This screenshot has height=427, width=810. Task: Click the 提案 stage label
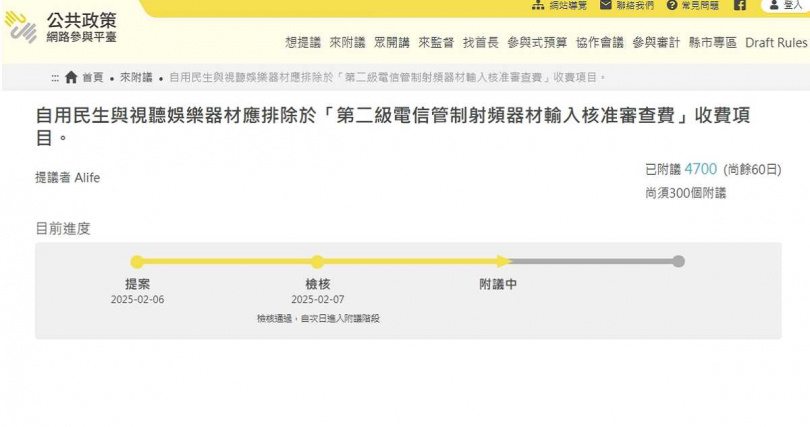click(x=137, y=284)
